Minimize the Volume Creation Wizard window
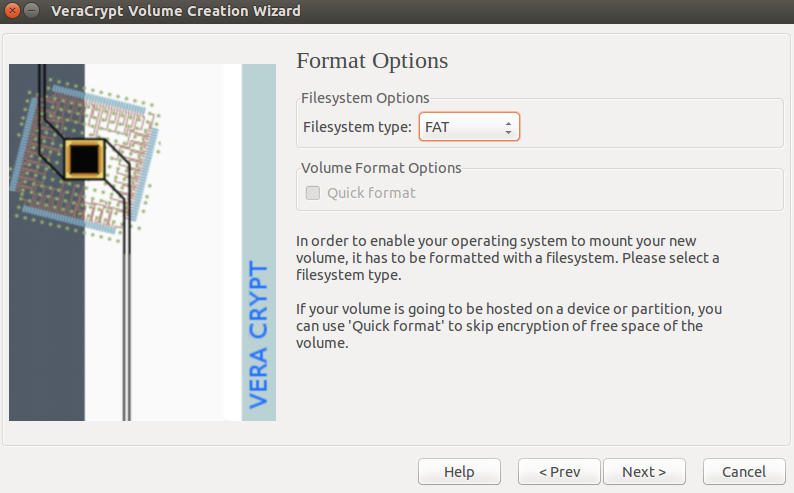 click(32, 11)
